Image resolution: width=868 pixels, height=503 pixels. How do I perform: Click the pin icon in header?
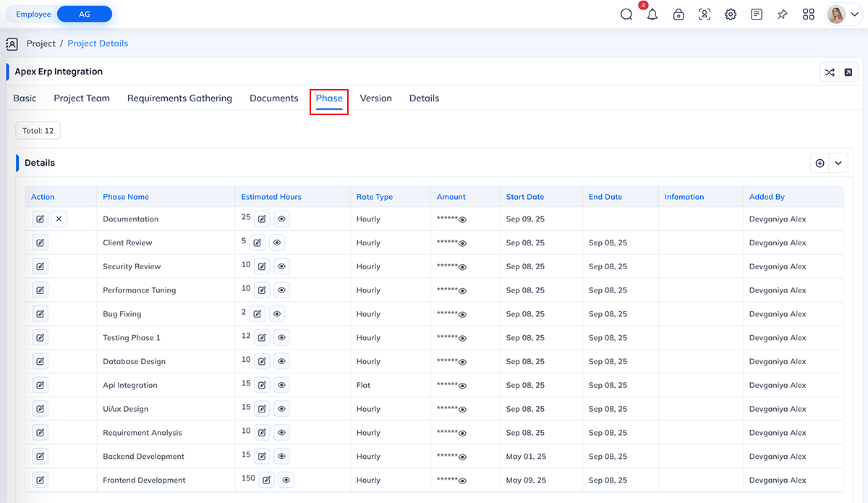pos(783,14)
